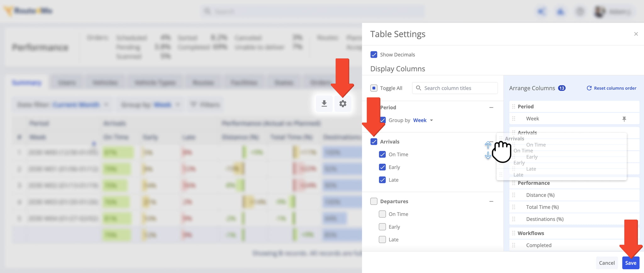Click the Workflows group header in Arrange Columns
The width and height of the screenshot is (644, 273).
(x=574, y=233)
